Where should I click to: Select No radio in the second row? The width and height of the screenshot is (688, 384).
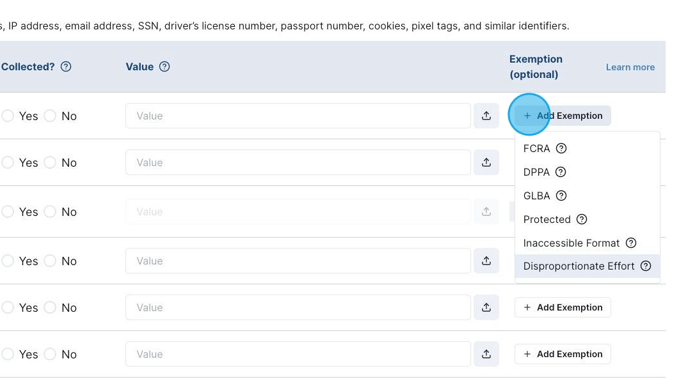[x=50, y=162]
